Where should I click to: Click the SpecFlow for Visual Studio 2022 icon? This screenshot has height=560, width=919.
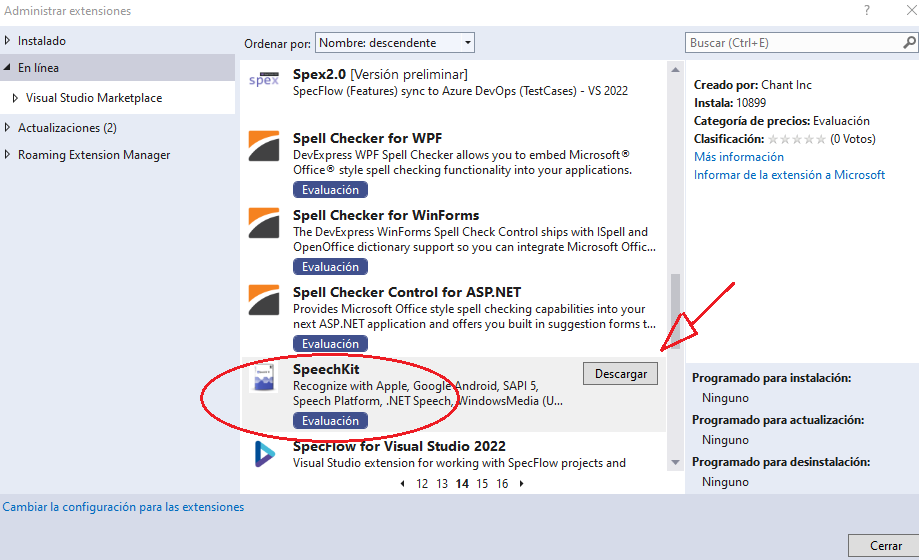point(264,454)
